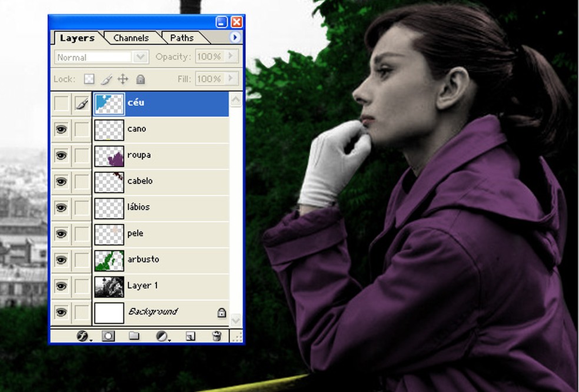Toggle visibility of Layer 1

coord(61,286)
